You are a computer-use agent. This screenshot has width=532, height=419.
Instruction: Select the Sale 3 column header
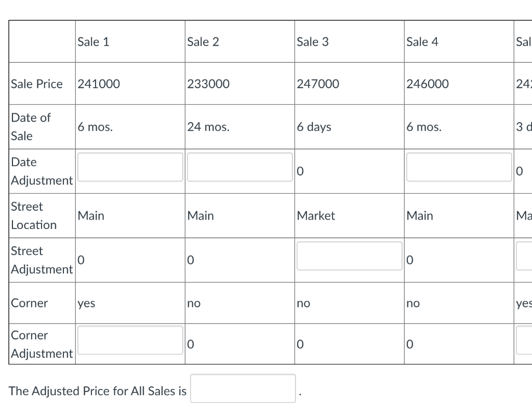(x=313, y=42)
